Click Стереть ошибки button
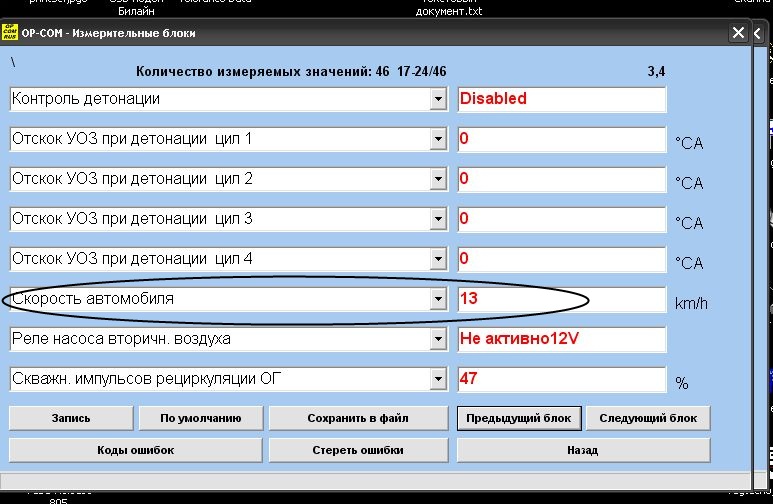This screenshot has height=504, width=773. tap(358, 450)
